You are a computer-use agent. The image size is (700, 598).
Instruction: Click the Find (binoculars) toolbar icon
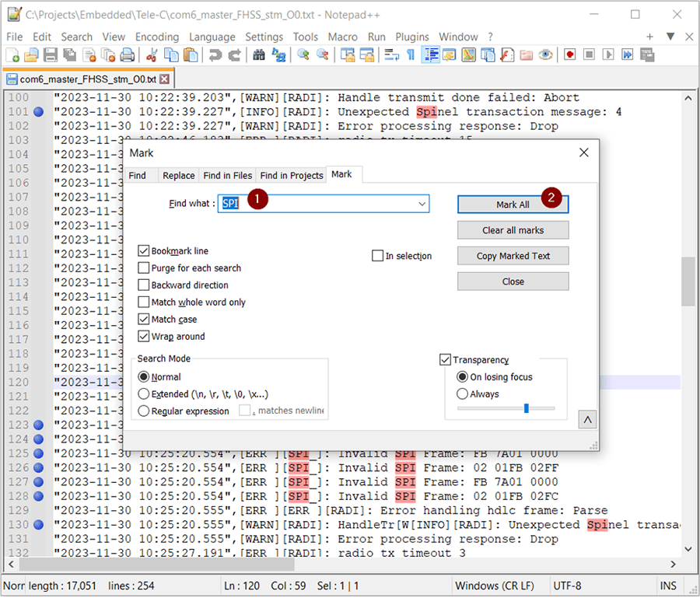point(259,55)
